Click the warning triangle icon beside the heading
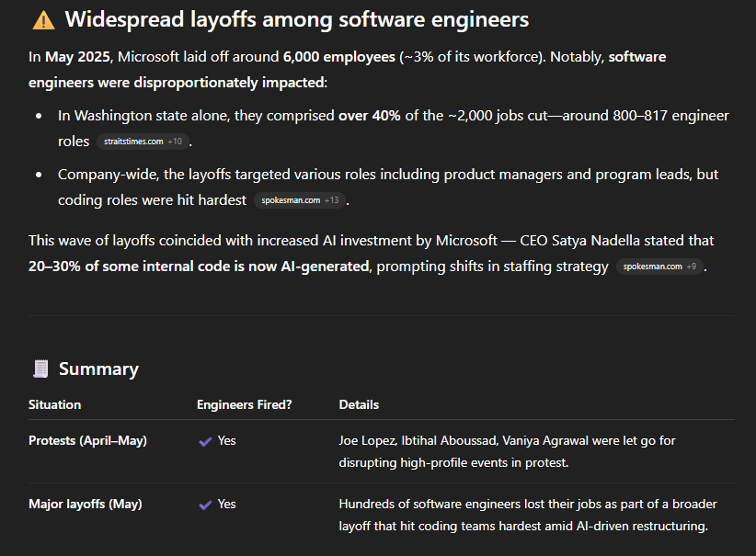The image size is (756, 556). (x=43, y=20)
